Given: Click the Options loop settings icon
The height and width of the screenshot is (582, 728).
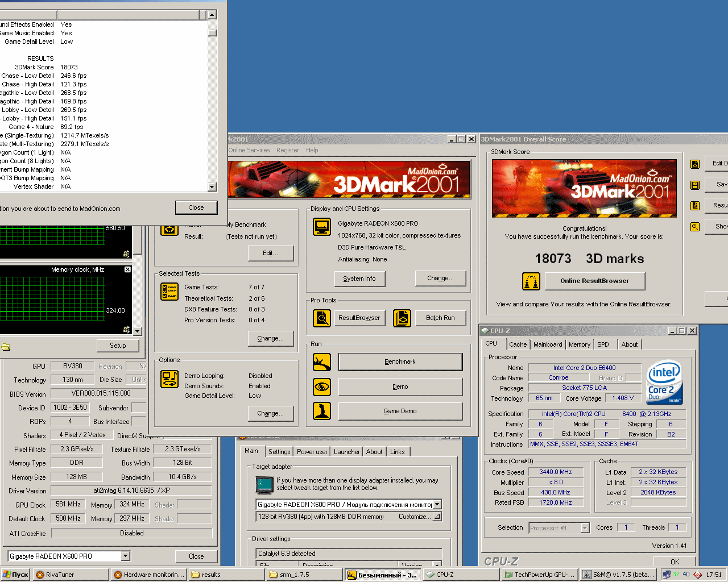Looking at the screenshot, I should pos(169,379).
